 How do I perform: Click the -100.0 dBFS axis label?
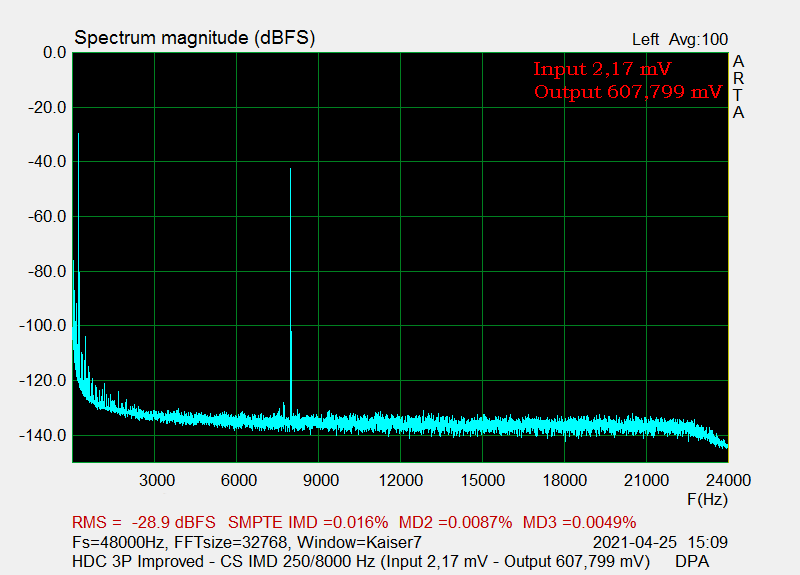pyautogui.click(x=43, y=326)
